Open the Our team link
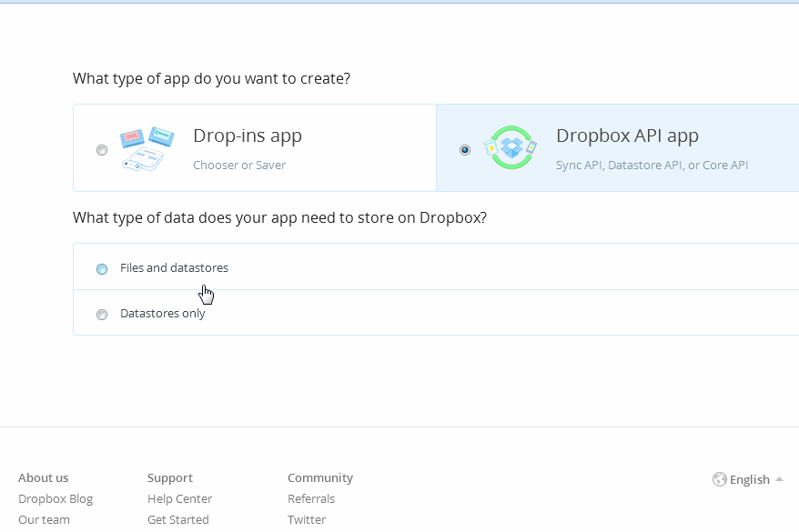 tap(44, 520)
